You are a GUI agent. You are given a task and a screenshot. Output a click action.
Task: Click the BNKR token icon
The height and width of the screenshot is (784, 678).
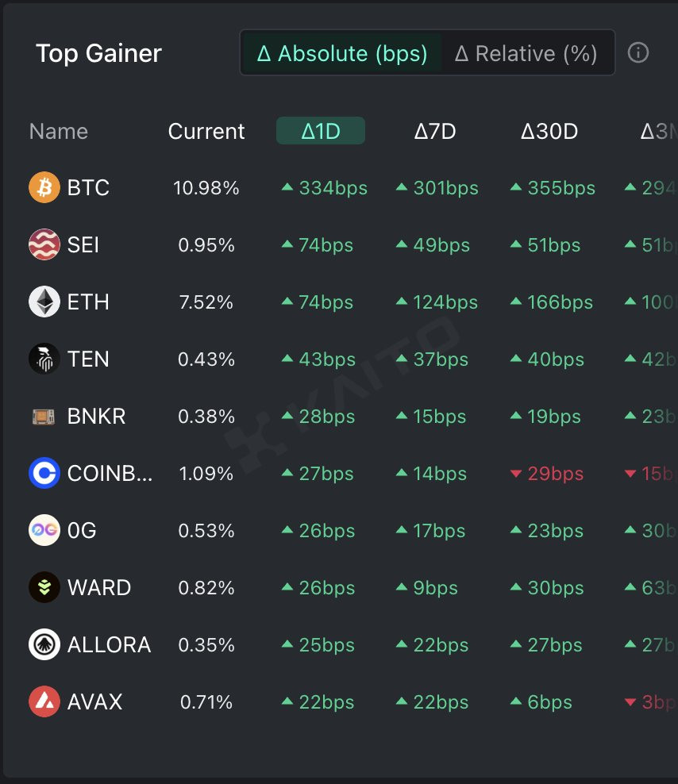coord(44,416)
